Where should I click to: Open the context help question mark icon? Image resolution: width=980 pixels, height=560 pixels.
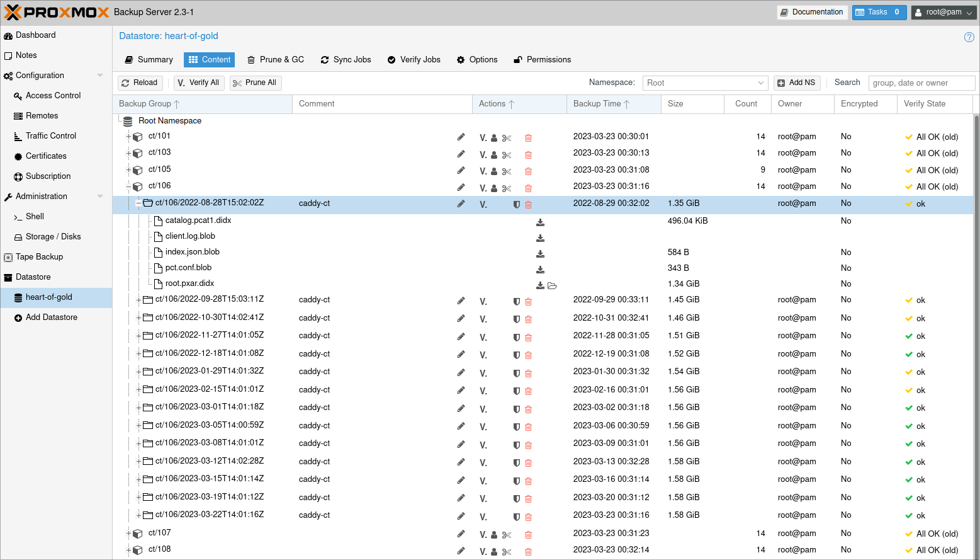(x=969, y=37)
